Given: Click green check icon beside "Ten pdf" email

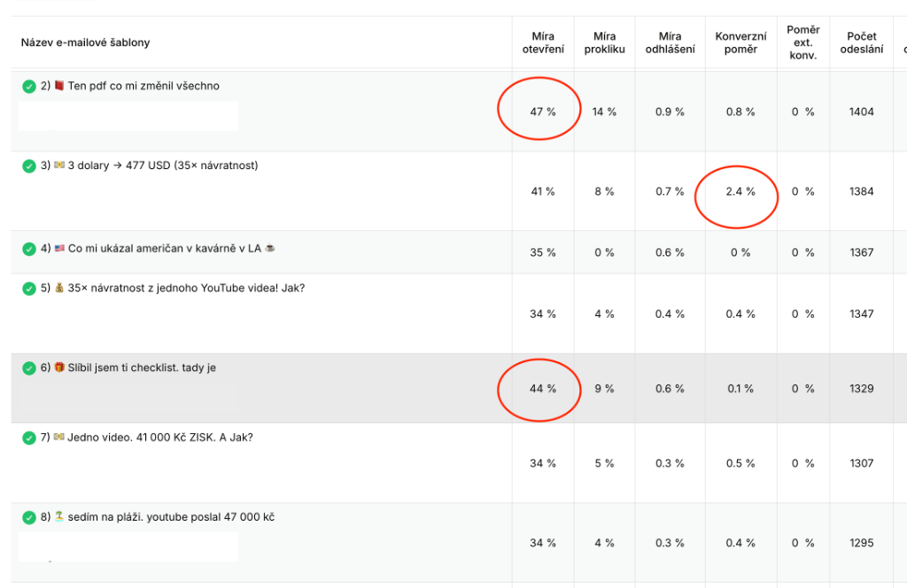Looking at the screenshot, I should click(29, 86).
